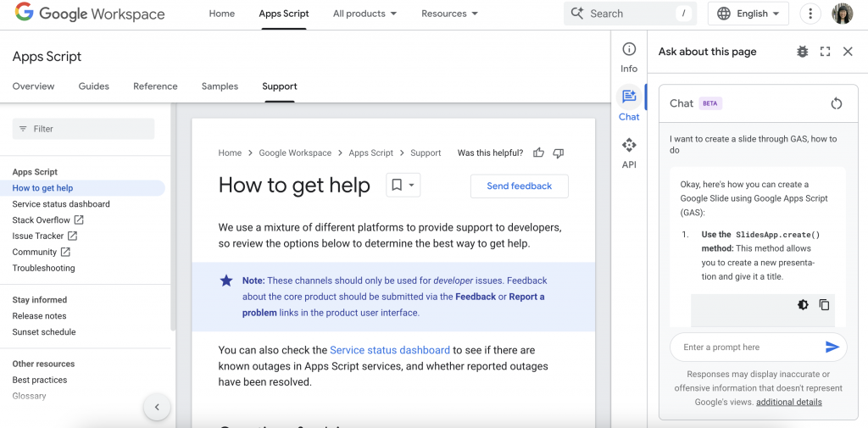The width and height of the screenshot is (868, 428).
Task: Open Release notes in the sidebar
Action: click(39, 316)
